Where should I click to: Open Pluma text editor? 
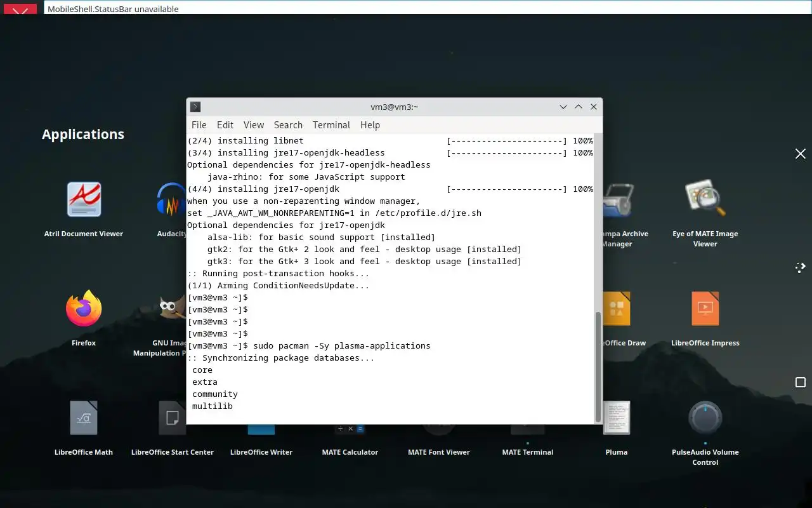[x=617, y=418]
